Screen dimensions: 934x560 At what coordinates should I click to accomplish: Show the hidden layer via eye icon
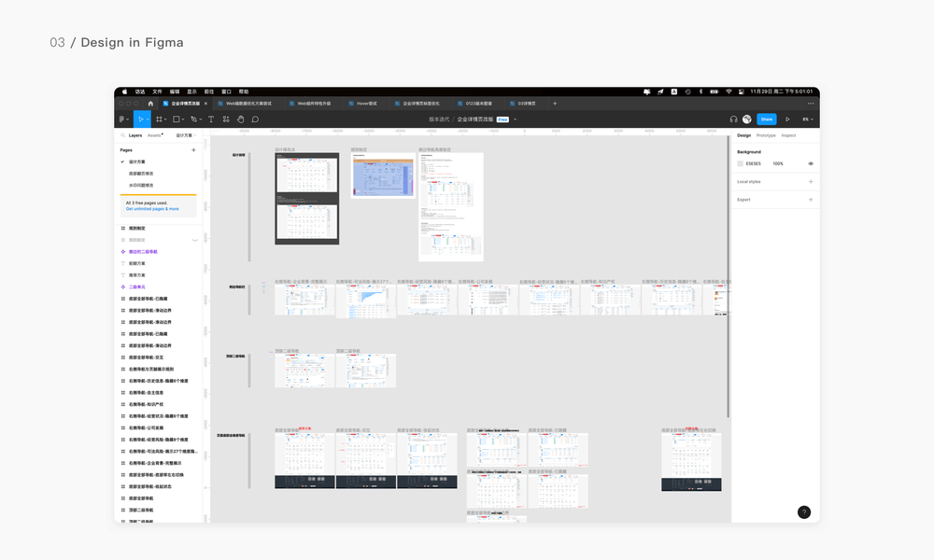[195, 240]
